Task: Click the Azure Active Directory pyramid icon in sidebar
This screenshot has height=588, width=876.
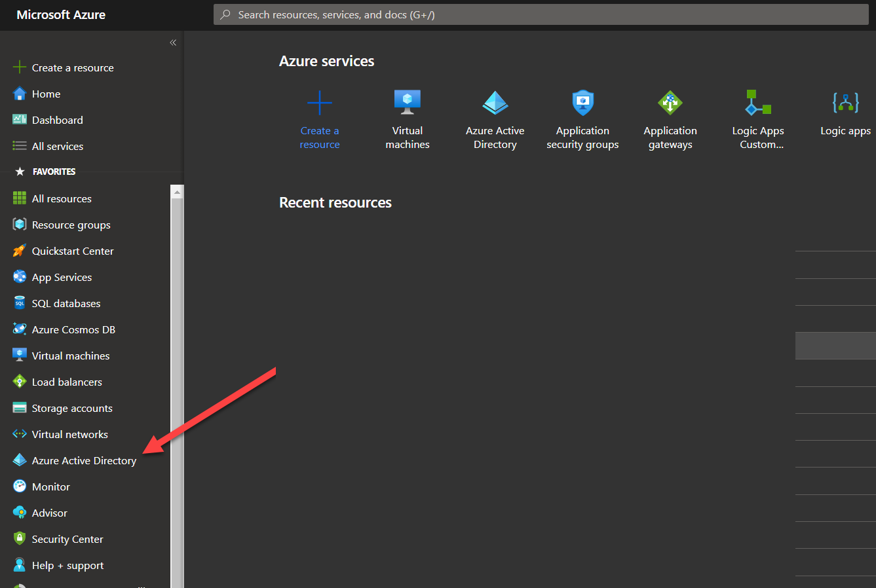Action: pyautogui.click(x=20, y=460)
